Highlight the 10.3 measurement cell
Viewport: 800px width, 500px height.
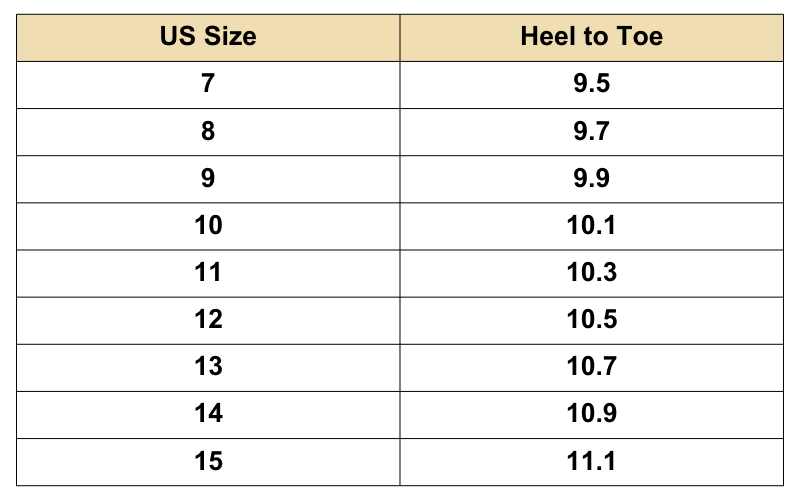click(591, 272)
